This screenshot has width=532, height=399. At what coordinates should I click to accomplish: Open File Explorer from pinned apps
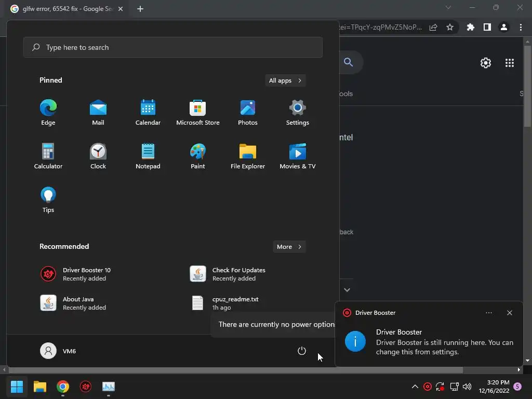[x=248, y=156]
